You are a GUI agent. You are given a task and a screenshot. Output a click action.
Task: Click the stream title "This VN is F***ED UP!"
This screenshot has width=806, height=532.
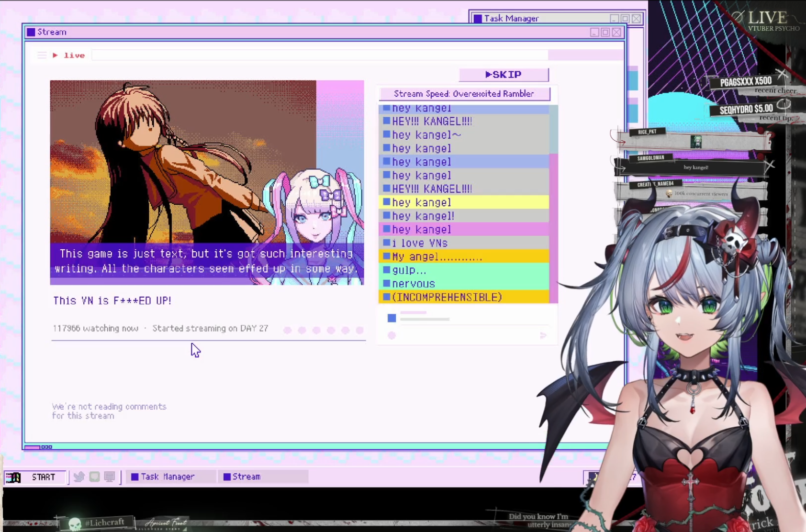tap(112, 301)
